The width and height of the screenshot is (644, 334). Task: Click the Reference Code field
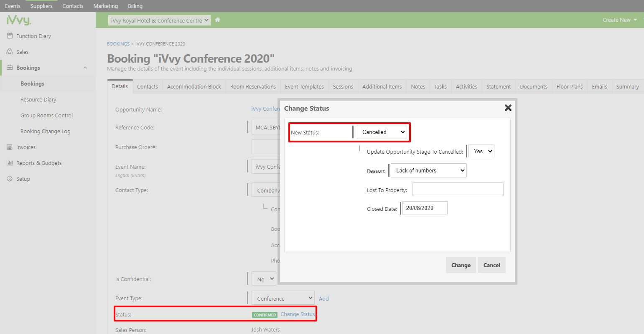(x=266, y=127)
